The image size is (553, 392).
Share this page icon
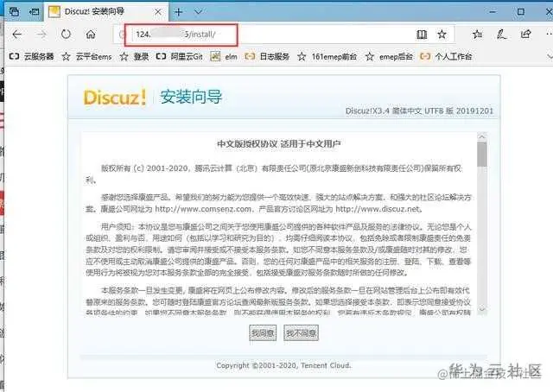coord(526,35)
